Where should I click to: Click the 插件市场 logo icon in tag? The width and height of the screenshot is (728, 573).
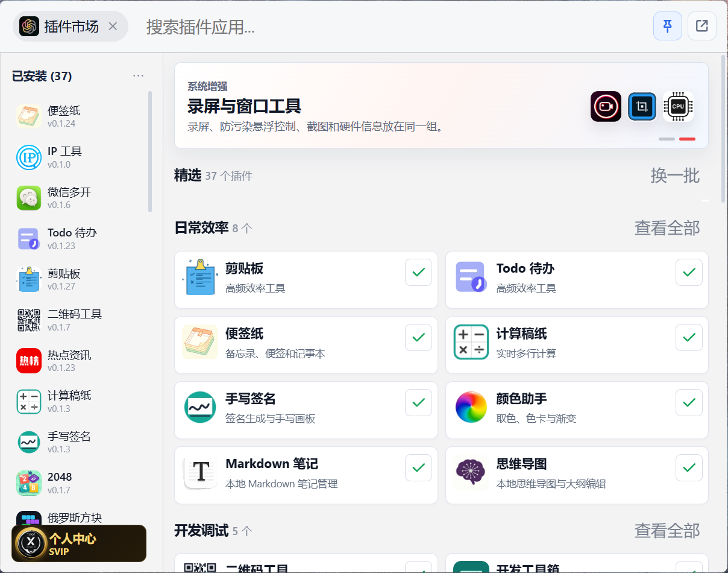pyautogui.click(x=29, y=26)
